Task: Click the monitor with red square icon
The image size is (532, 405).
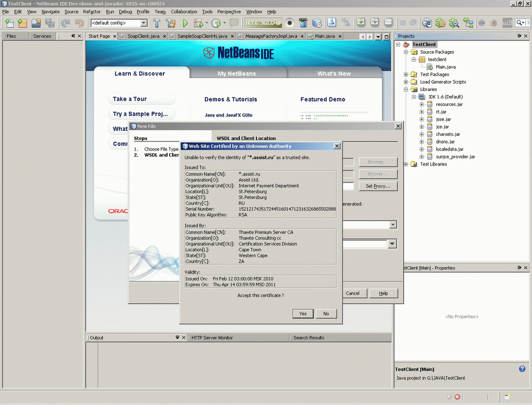Action: click(375, 22)
